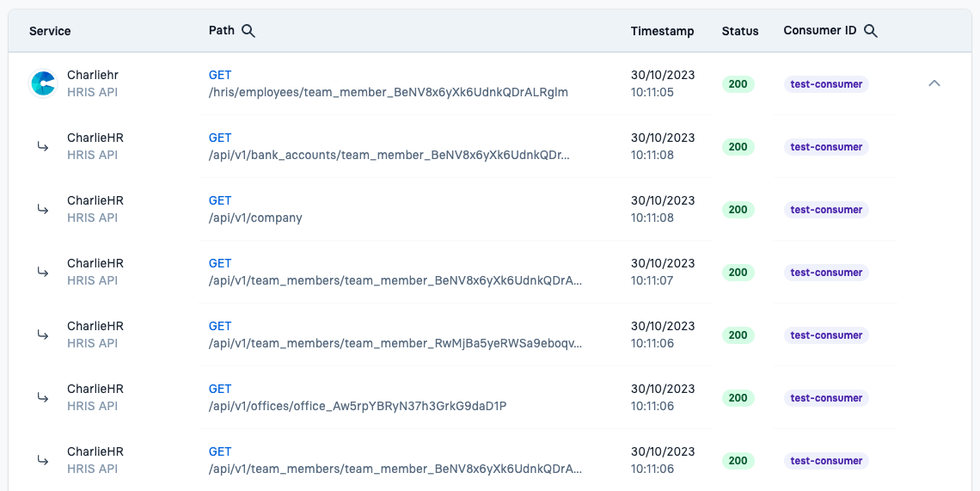Screen dimensions: 980x491
Task: Click the Service column header
Action: (x=50, y=31)
